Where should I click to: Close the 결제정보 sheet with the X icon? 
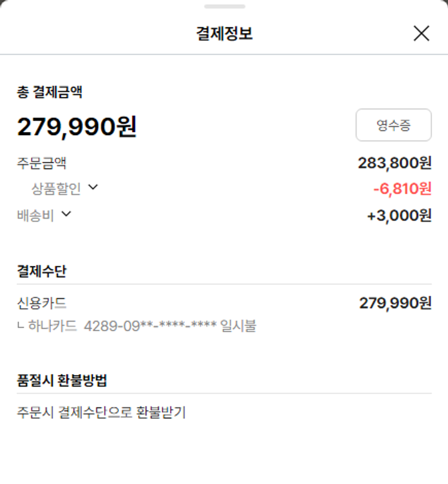coord(421,33)
